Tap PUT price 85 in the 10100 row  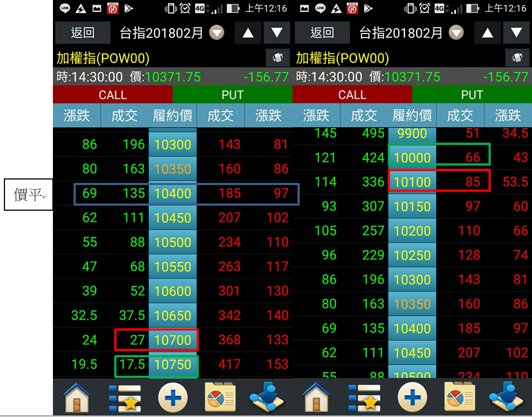tap(473, 182)
